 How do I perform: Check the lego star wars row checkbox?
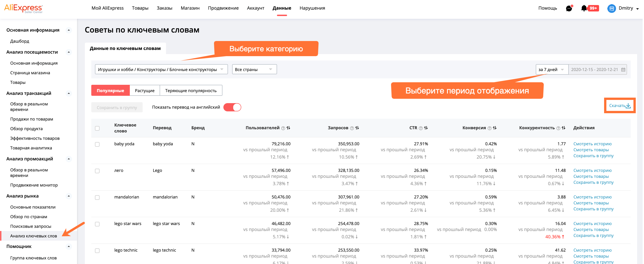coord(97,224)
